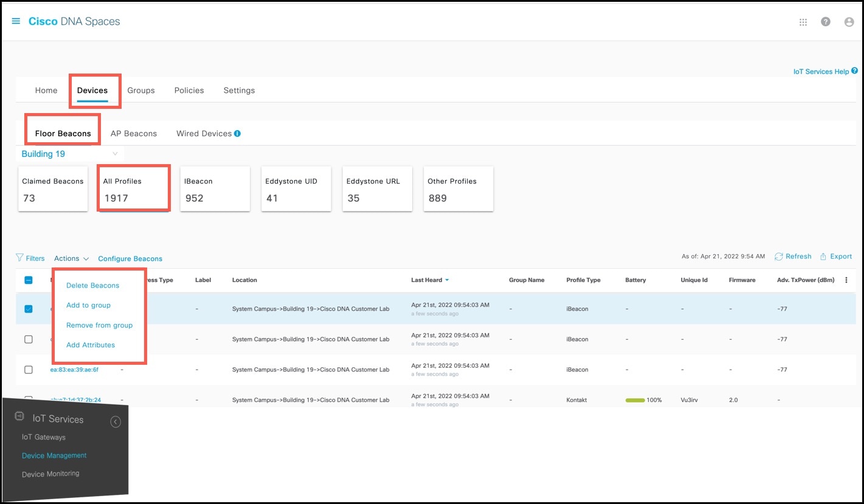Click the Cisco DNA Spaces logo
This screenshot has width=864, height=504.
pyautogui.click(x=74, y=21)
